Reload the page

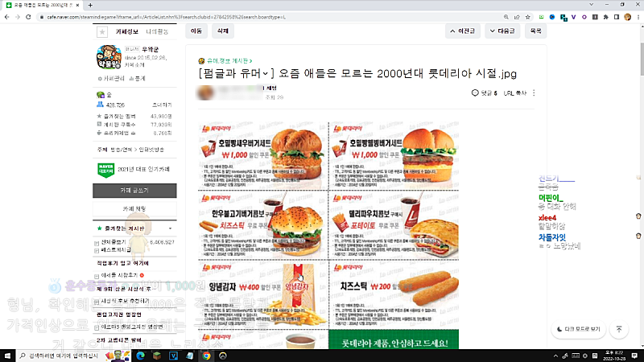pos(28,17)
